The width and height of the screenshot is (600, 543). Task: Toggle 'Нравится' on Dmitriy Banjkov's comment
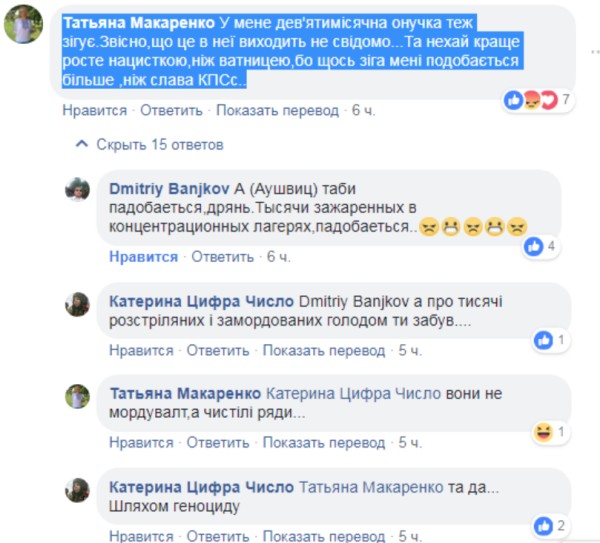click(x=143, y=257)
